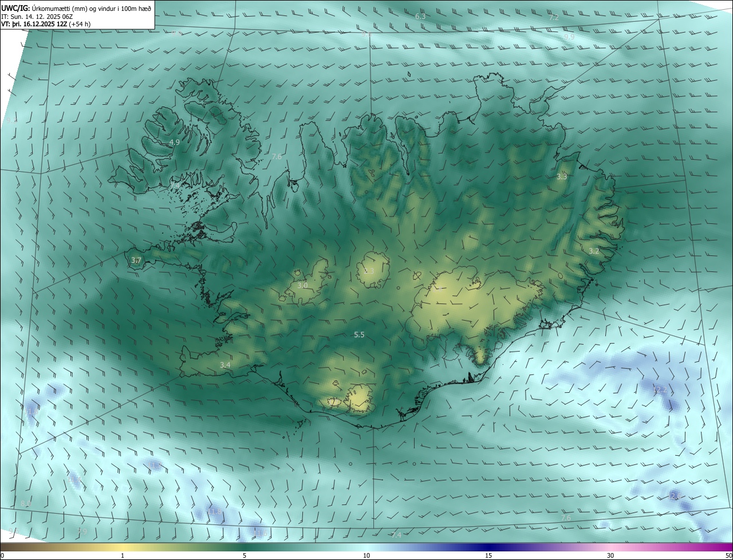
Task: Click the 8.0 value label
Action: [x=26, y=503]
